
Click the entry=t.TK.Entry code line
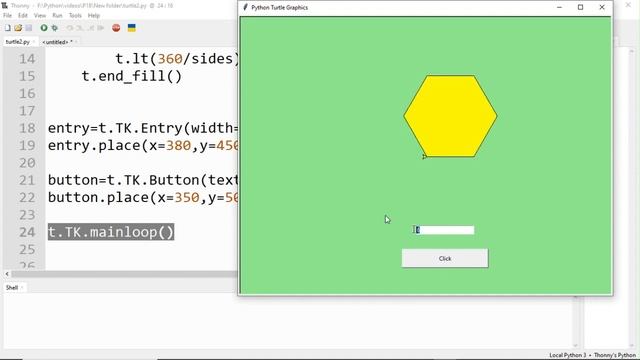click(x=142, y=128)
